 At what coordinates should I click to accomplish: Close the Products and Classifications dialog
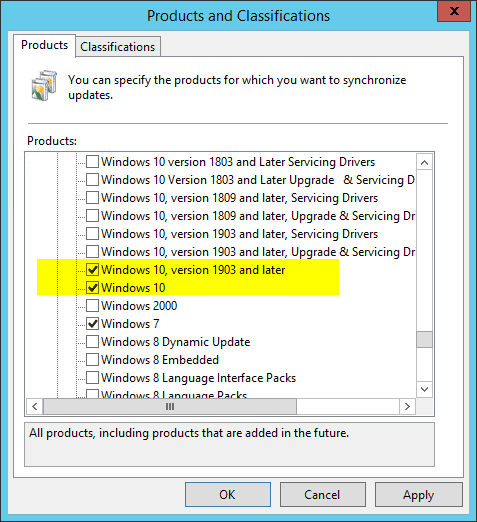click(x=454, y=11)
